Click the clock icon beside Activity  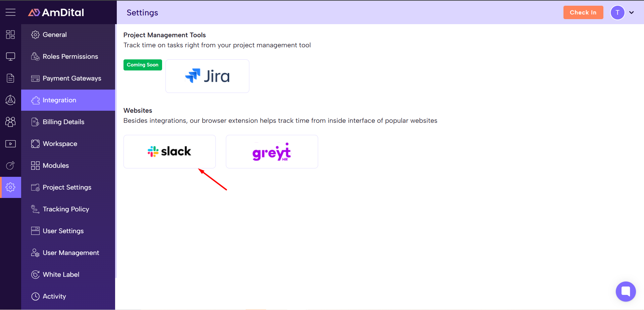click(x=35, y=296)
